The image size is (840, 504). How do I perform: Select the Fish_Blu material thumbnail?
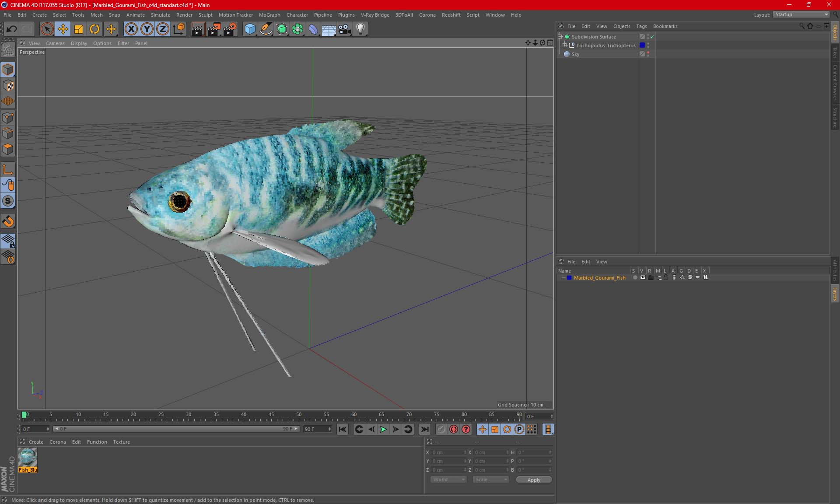28,458
